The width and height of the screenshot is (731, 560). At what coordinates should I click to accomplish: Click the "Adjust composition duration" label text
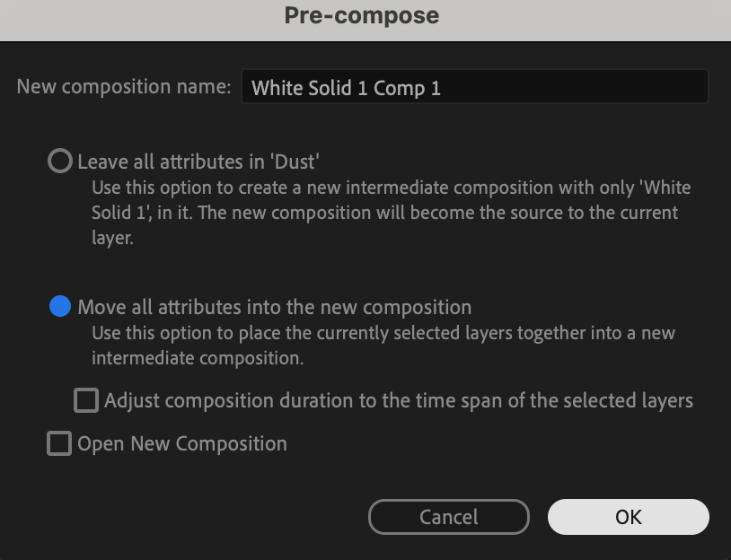(398, 400)
